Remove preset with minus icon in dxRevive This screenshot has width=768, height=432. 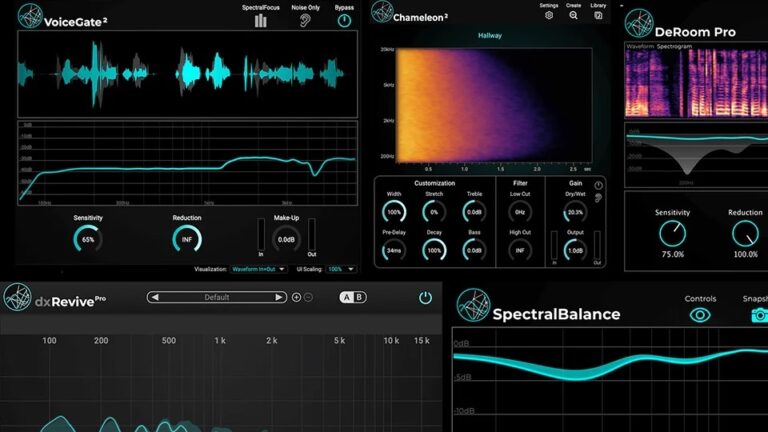tap(309, 297)
